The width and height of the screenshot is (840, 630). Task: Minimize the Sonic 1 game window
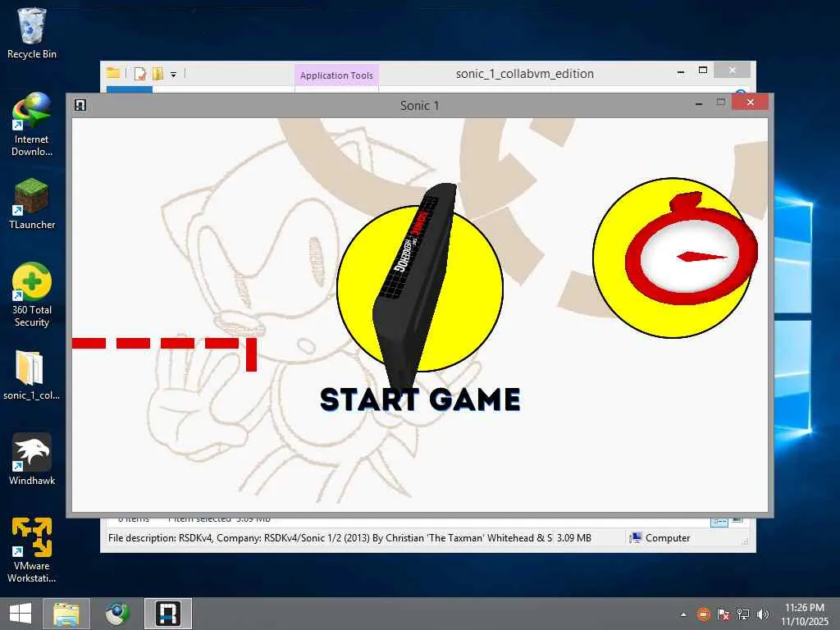tap(699, 104)
